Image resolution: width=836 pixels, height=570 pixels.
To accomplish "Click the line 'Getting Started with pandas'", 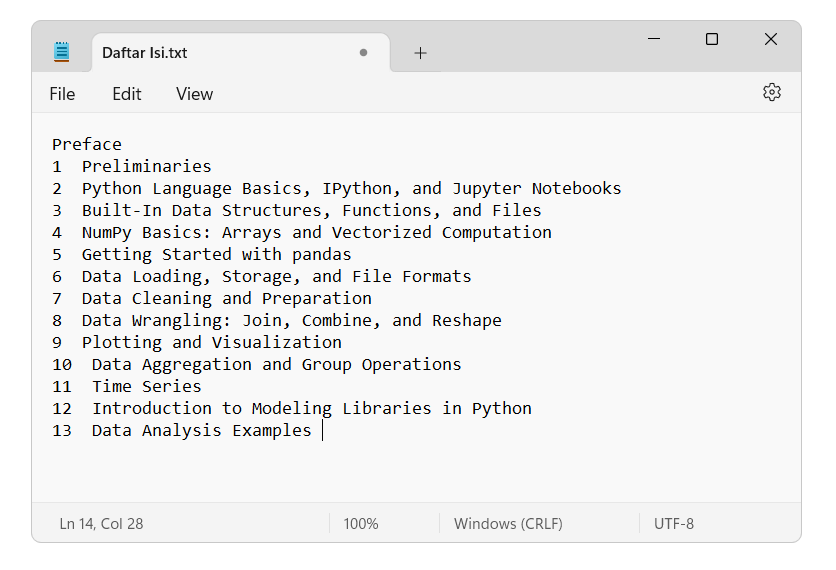I will point(216,255).
